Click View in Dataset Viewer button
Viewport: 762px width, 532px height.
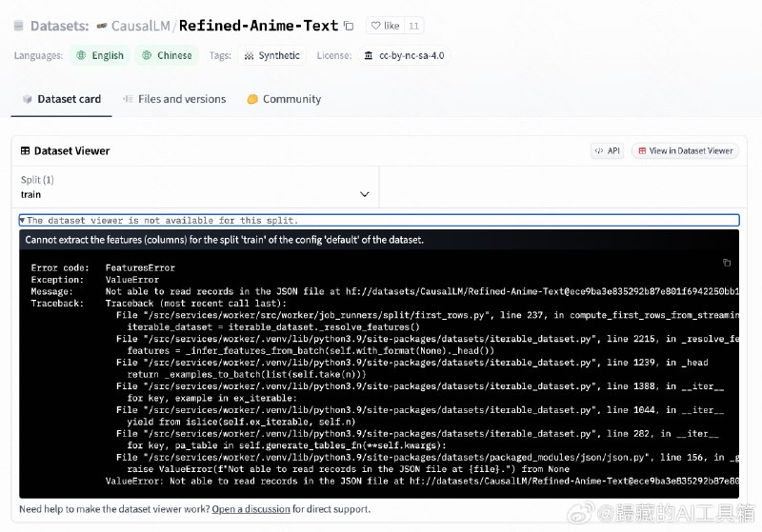tap(685, 151)
